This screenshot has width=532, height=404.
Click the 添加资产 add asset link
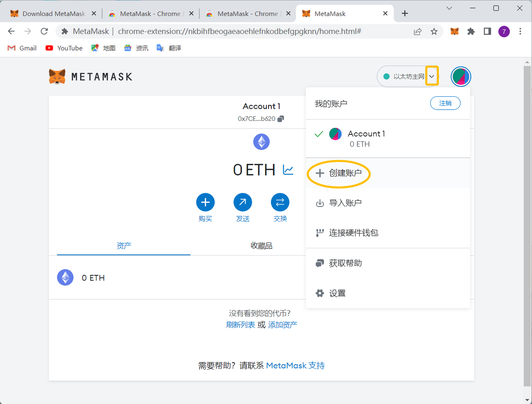(283, 325)
